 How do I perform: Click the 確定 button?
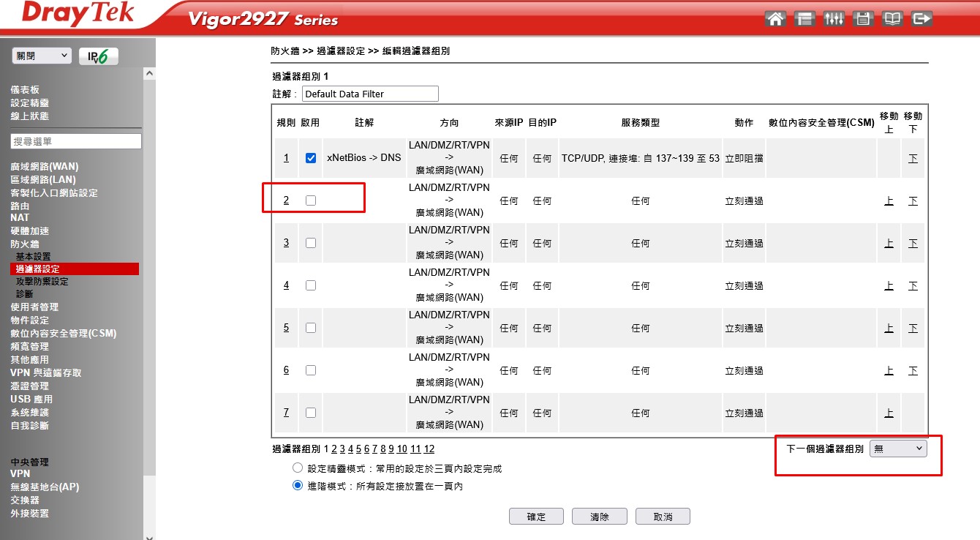point(536,517)
